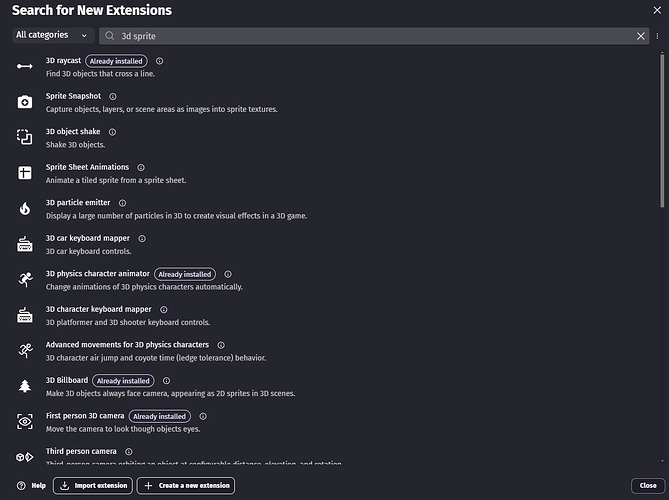Click Create a new extension button
Image resolution: width=669 pixels, height=500 pixels.
coord(185,486)
